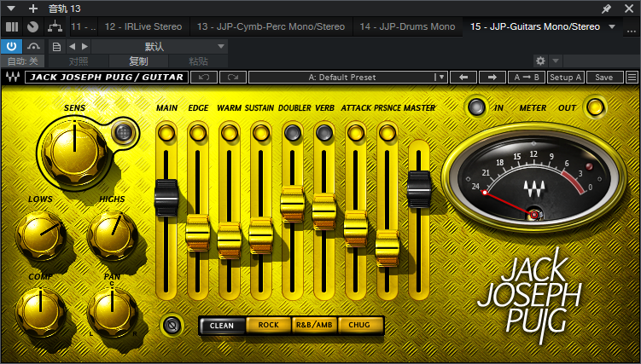Click the PAN knob
Image resolution: width=641 pixels, height=364 pixels.
coord(113,312)
